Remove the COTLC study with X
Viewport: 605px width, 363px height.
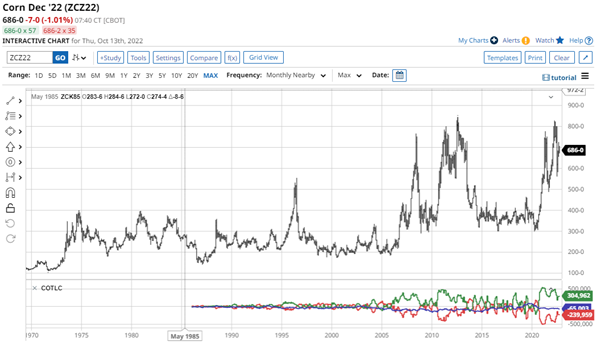pyautogui.click(x=35, y=288)
